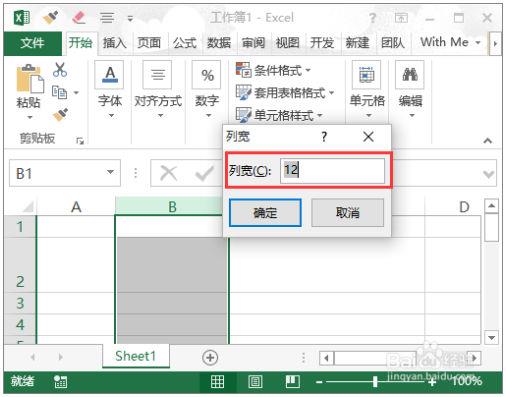Image resolution: width=506 pixels, height=397 pixels.
Task: Select column D header
Action: (464, 207)
